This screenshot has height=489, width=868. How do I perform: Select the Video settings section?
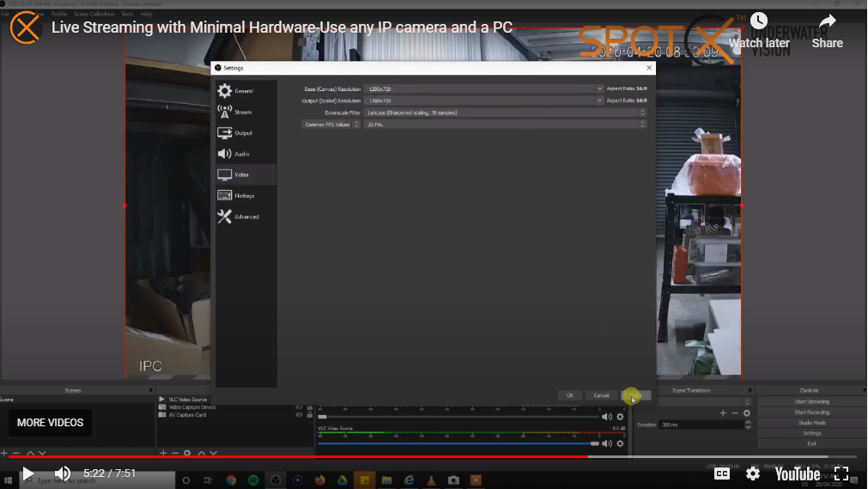[246, 174]
